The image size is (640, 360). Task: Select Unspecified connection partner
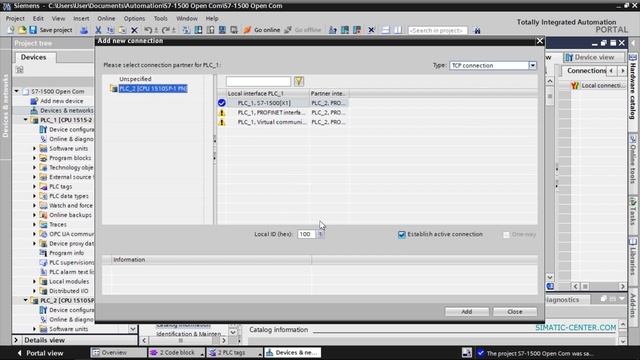135,79
